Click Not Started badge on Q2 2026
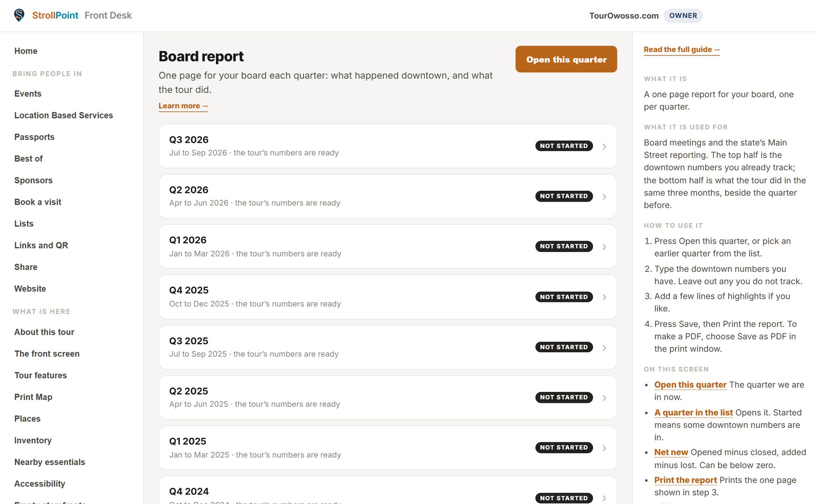 click(x=564, y=196)
